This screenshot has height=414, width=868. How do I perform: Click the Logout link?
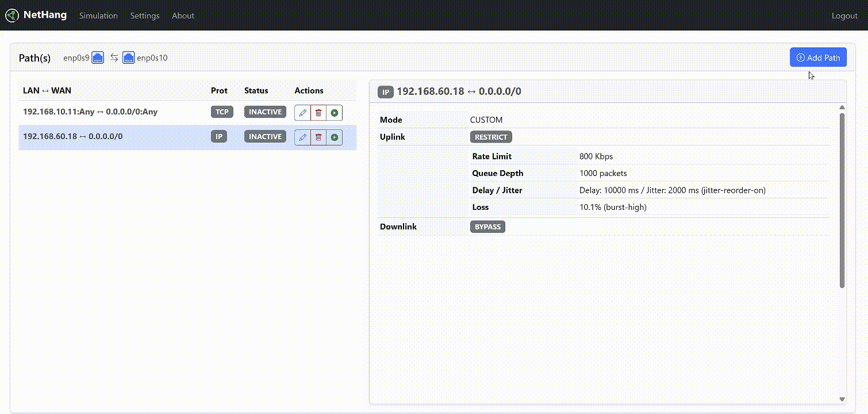click(844, 16)
